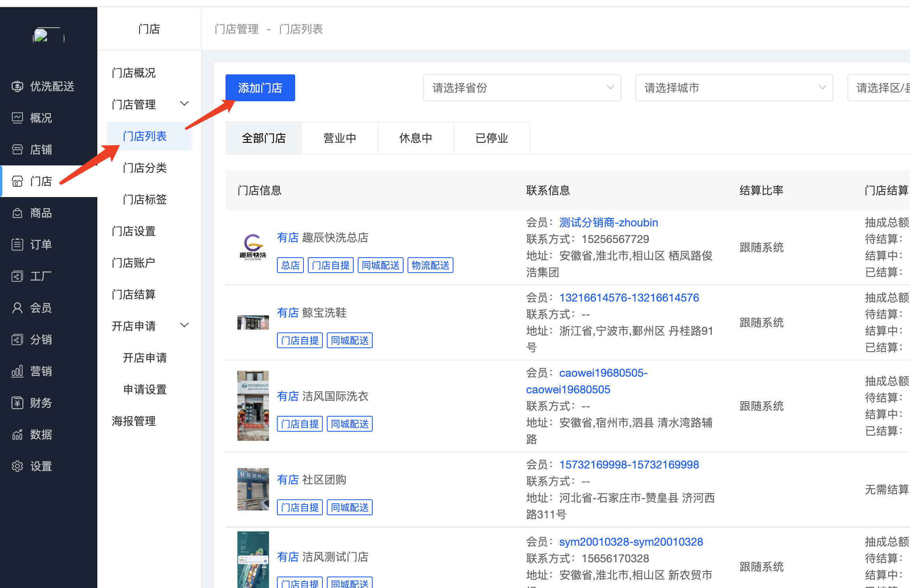This screenshot has height=588, width=910.
Task: Click the 商品 goods bag icon
Action: click(17, 213)
